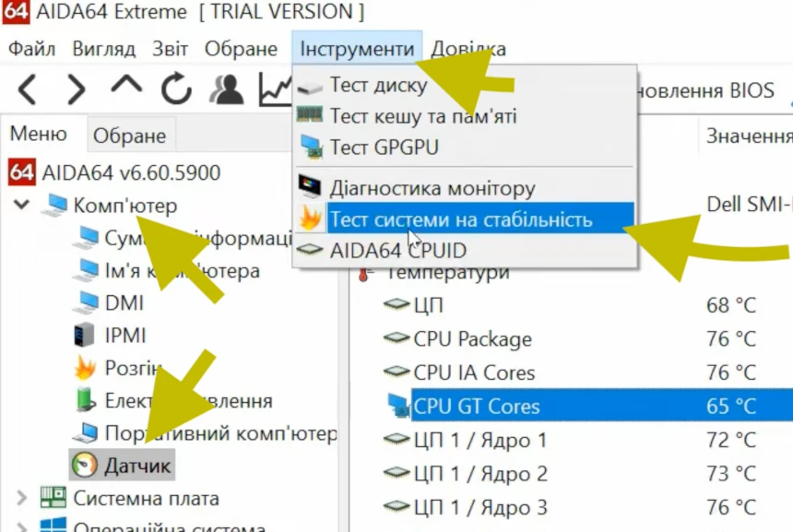The width and height of the screenshot is (793, 532).
Task: Click the Forward navigation arrow
Action: pyautogui.click(x=76, y=89)
